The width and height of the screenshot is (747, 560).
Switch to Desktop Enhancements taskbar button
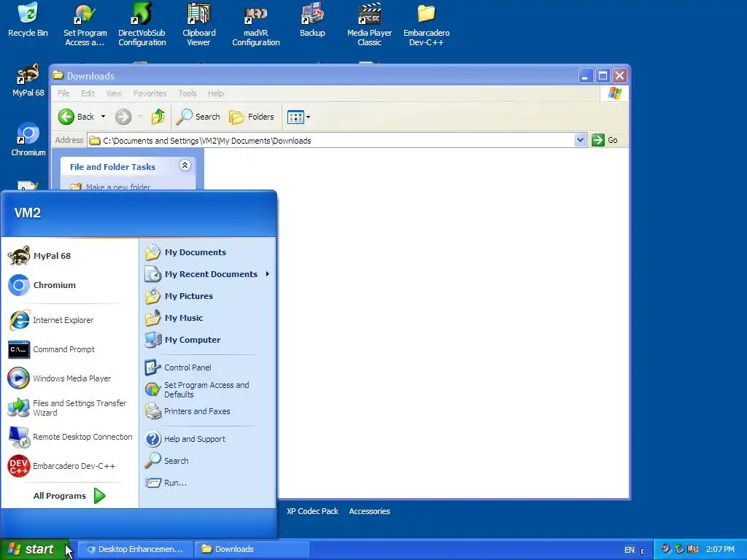tap(135, 549)
